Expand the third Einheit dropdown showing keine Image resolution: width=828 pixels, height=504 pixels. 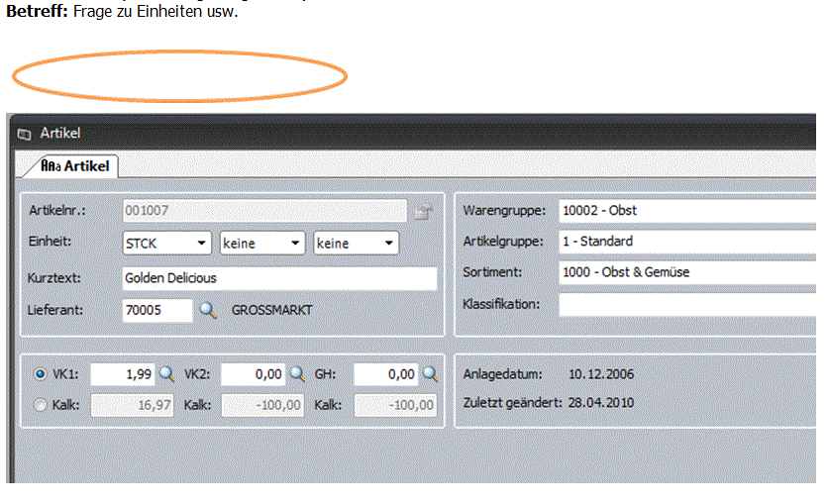click(x=387, y=244)
